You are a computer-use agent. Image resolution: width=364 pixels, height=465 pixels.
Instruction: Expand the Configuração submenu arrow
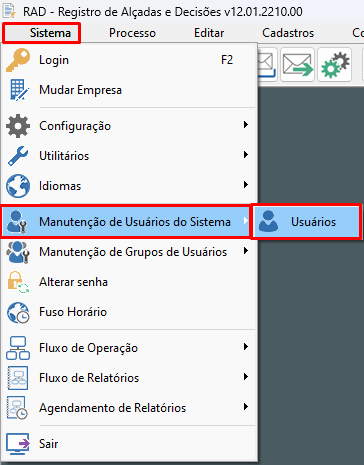tap(246, 125)
